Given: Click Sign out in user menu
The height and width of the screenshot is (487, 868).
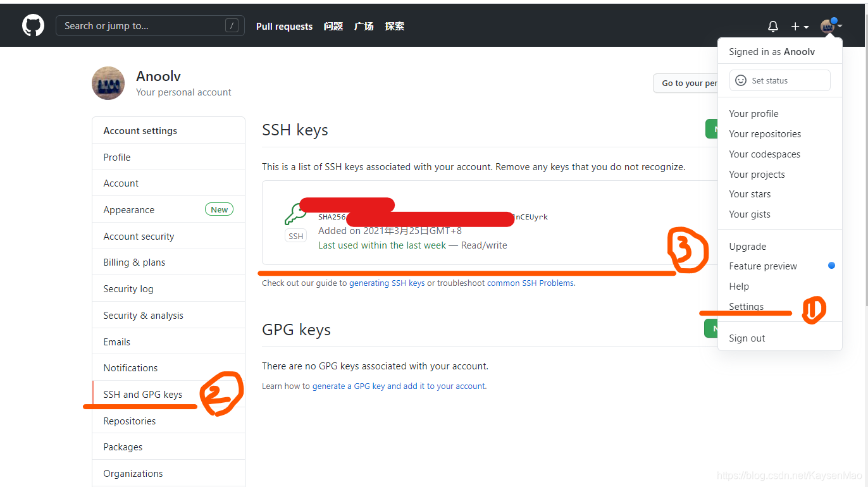Looking at the screenshot, I should [x=779, y=338].
